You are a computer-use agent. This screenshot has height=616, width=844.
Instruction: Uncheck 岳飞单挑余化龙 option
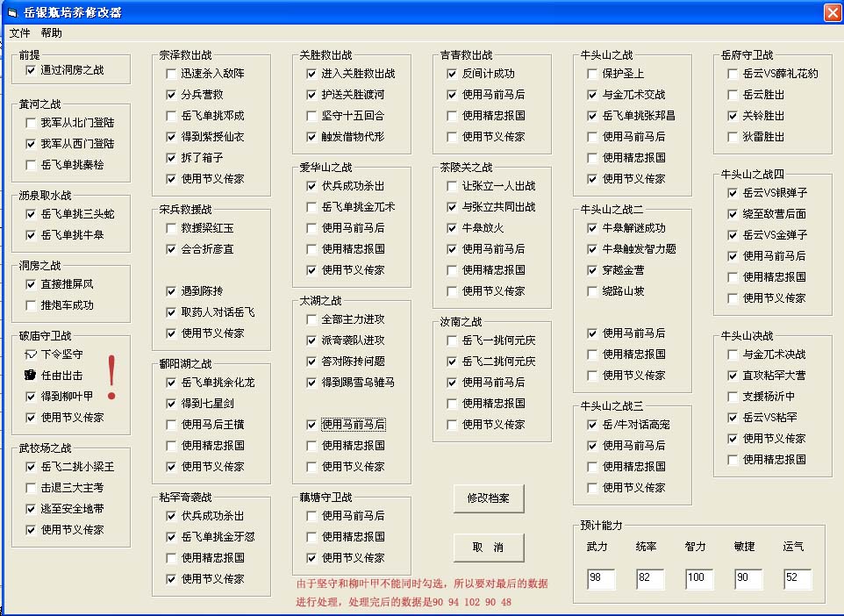171,383
